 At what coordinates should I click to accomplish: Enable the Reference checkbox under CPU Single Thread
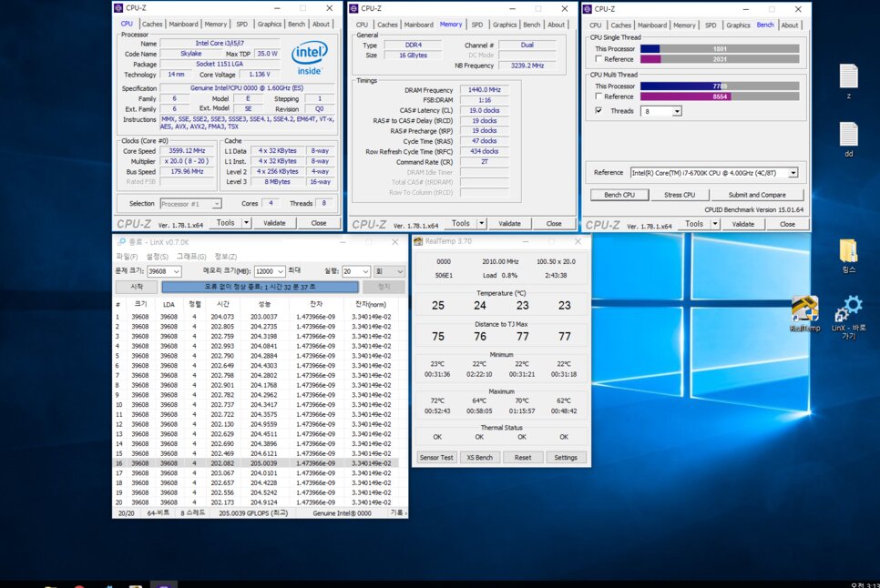coord(599,59)
